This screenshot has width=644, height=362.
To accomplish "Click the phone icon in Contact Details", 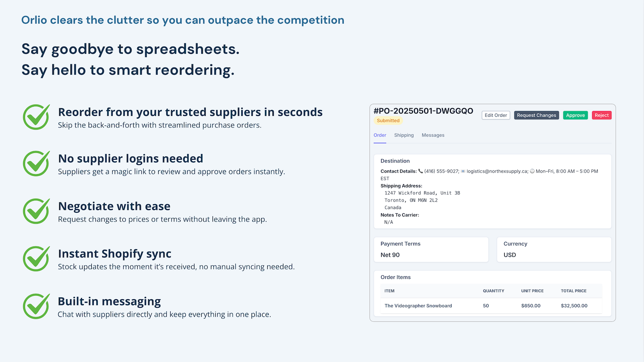I will (421, 171).
